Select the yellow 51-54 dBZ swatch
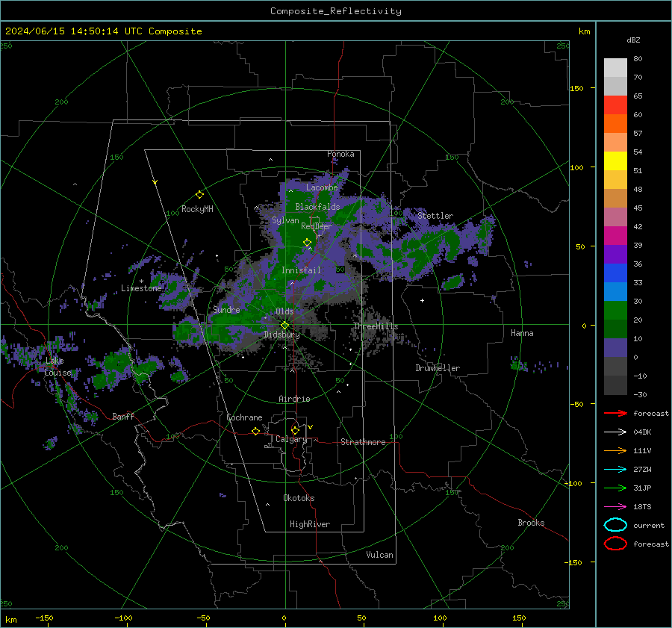 (615, 161)
